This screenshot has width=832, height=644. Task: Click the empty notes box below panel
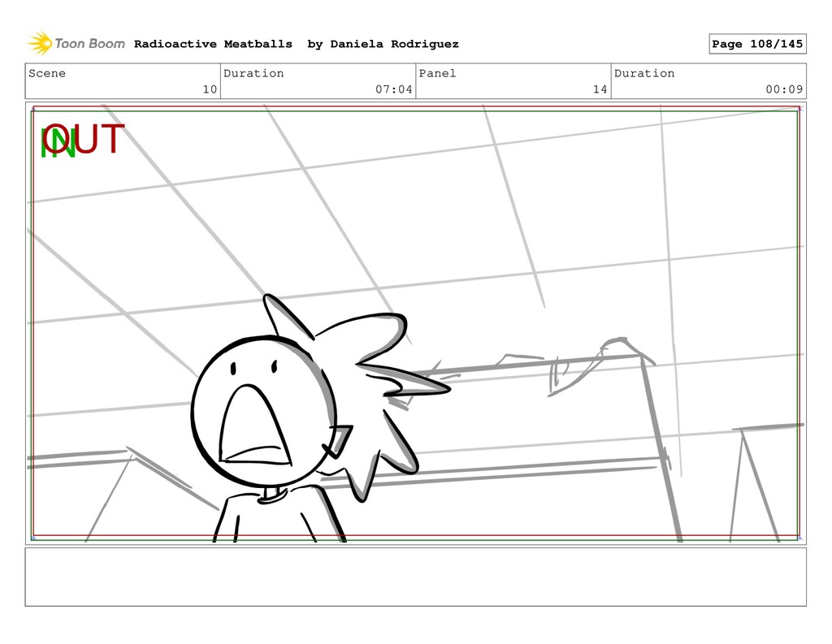pyautogui.click(x=415, y=577)
